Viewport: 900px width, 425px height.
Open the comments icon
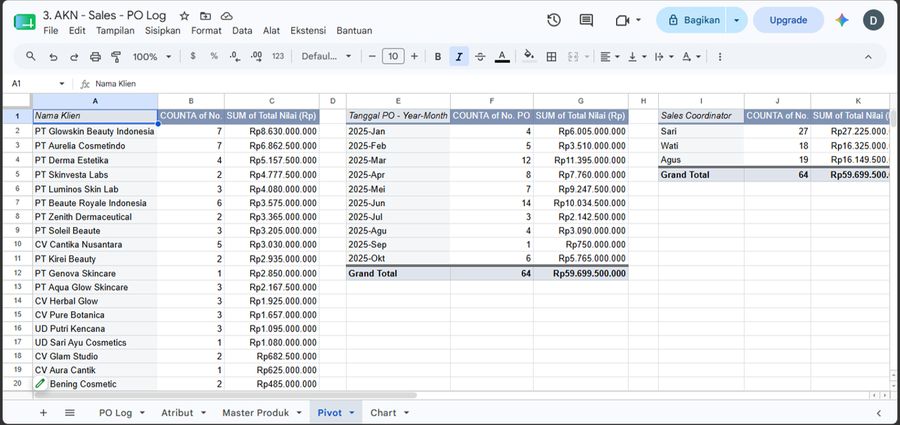coord(586,20)
